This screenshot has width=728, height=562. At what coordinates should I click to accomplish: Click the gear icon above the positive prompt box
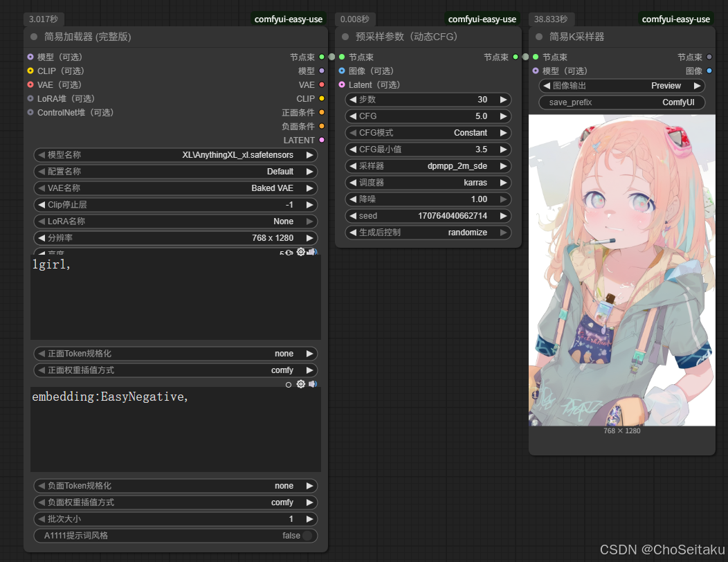tap(300, 252)
